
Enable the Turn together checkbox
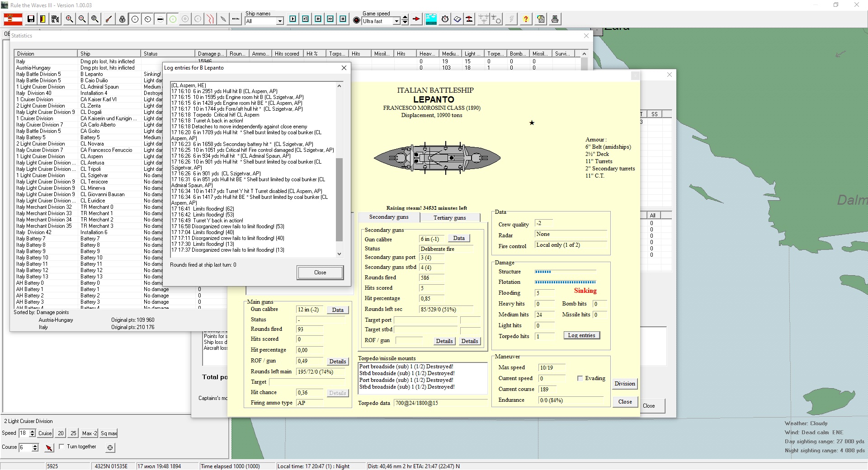pos(61,446)
